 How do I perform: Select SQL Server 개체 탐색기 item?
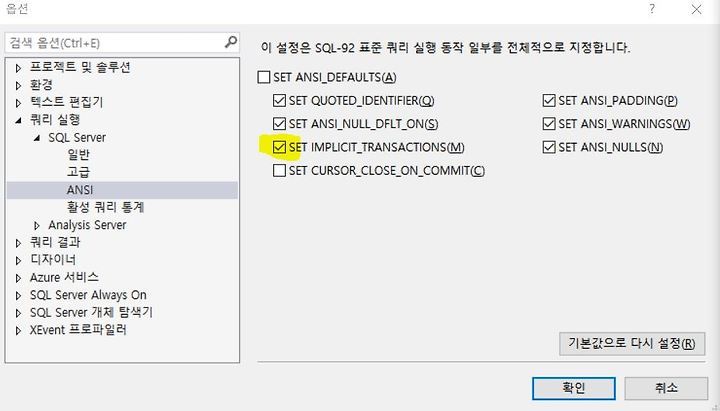coord(91,312)
